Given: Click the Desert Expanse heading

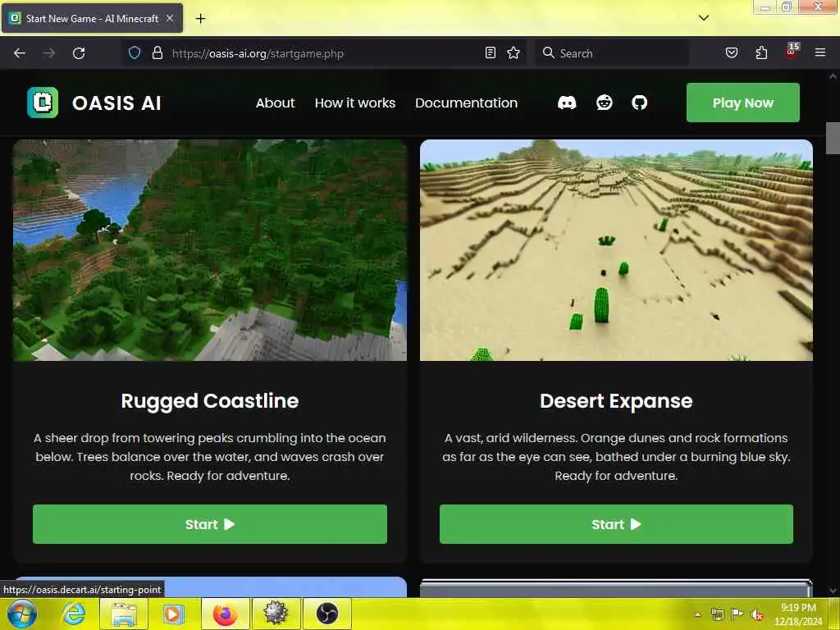Looking at the screenshot, I should tap(616, 401).
